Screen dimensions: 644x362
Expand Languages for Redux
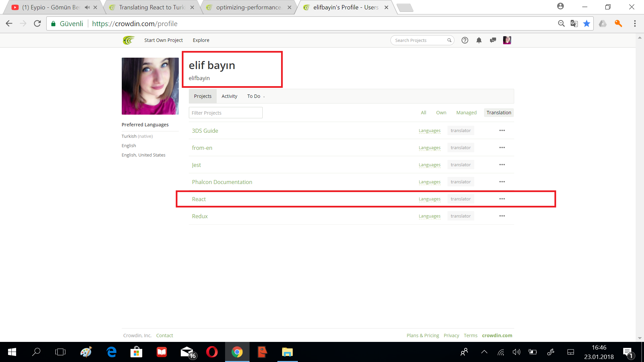(430, 216)
